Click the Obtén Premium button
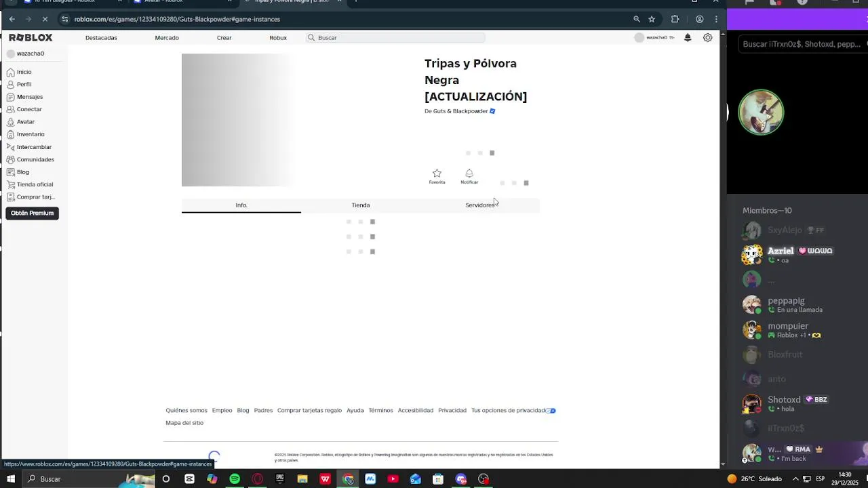The width and height of the screenshot is (868, 488). 32,213
